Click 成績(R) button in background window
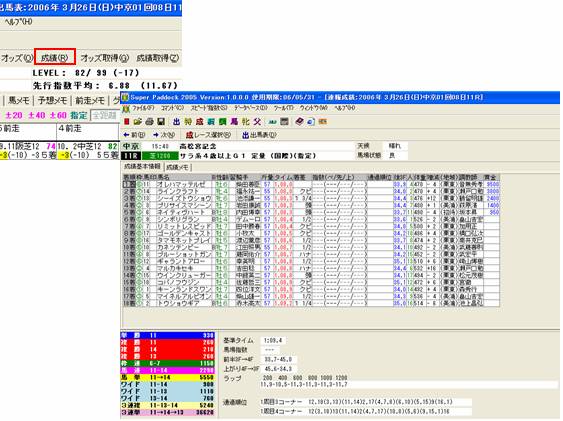This screenshot has width=563, height=421. (55, 57)
